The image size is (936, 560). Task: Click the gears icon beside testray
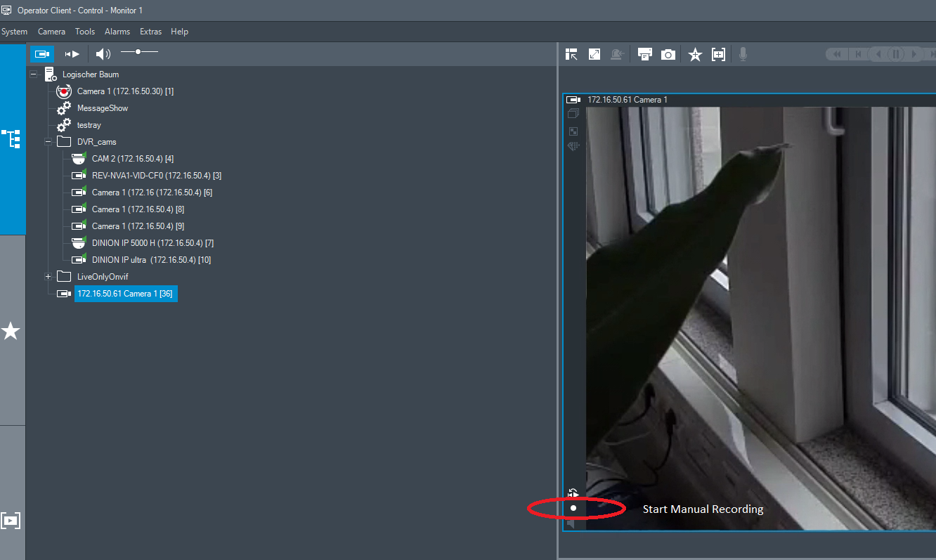coord(64,125)
